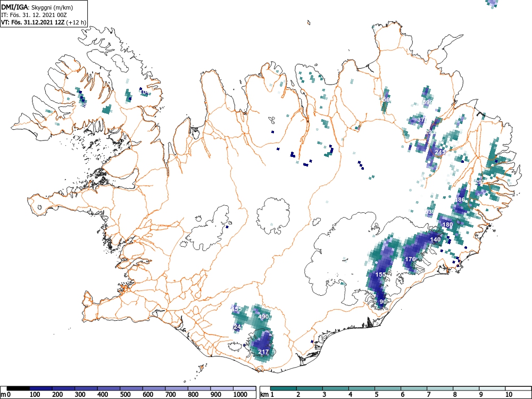Click the 245 visibility label on the map
This screenshot has width=532, height=399.
[440, 152]
